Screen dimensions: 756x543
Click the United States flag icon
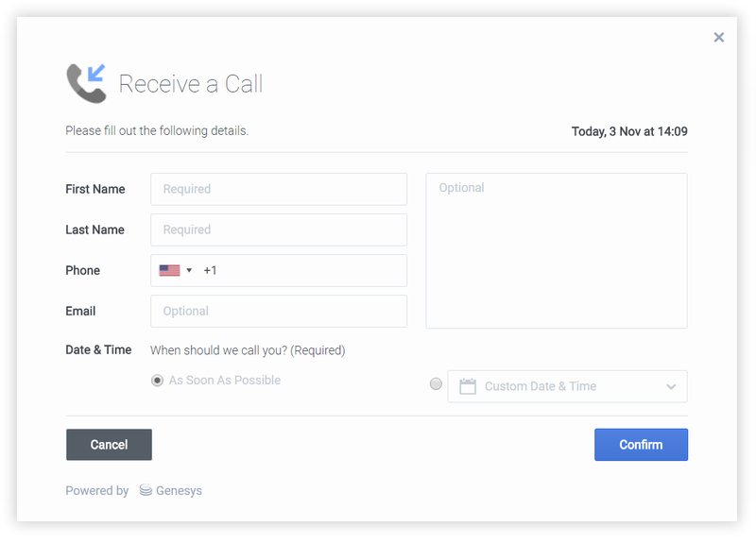coord(169,270)
